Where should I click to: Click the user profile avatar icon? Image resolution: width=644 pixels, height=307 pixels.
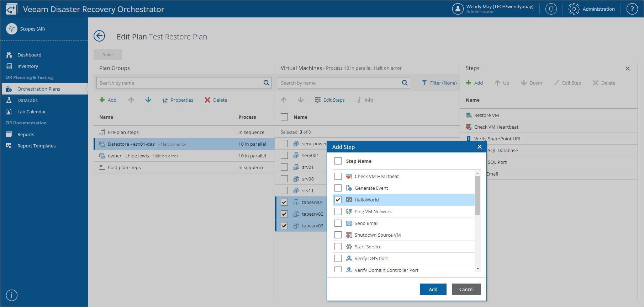coord(458,9)
